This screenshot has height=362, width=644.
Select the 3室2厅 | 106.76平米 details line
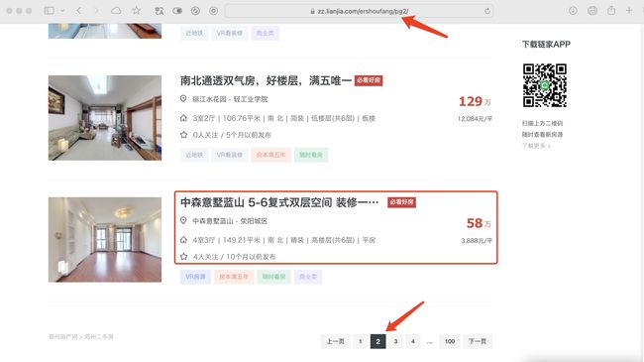coord(284,118)
